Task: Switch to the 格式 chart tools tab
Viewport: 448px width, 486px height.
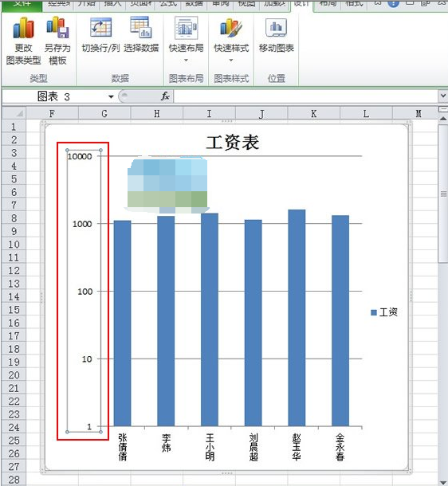Action: (354, 4)
